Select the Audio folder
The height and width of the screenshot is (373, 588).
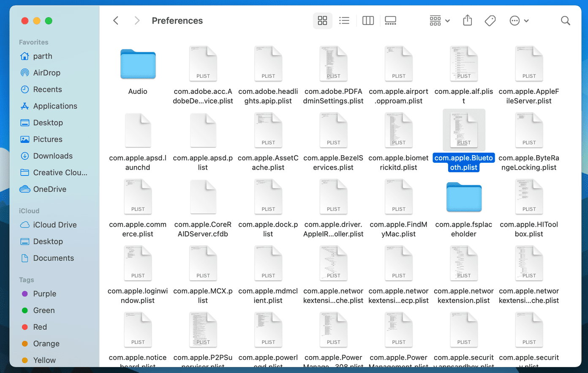[138, 72]
